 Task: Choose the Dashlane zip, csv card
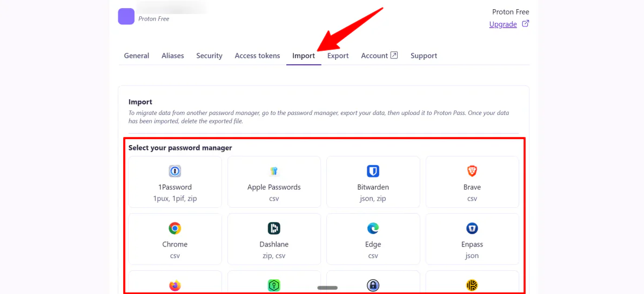click(x=274, y=239)
